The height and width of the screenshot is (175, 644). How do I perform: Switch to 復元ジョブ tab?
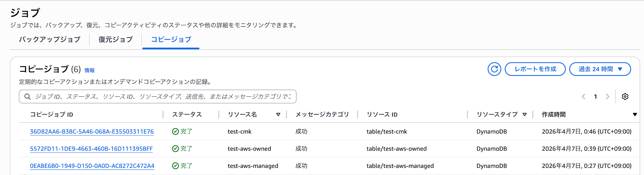point(116,39)
